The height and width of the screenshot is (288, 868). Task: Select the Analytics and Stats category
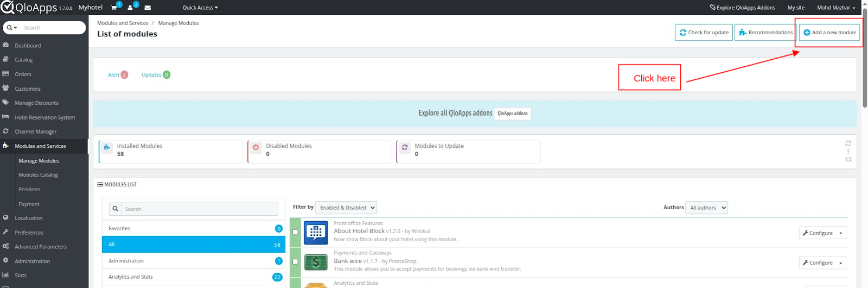tap(194, 277)
